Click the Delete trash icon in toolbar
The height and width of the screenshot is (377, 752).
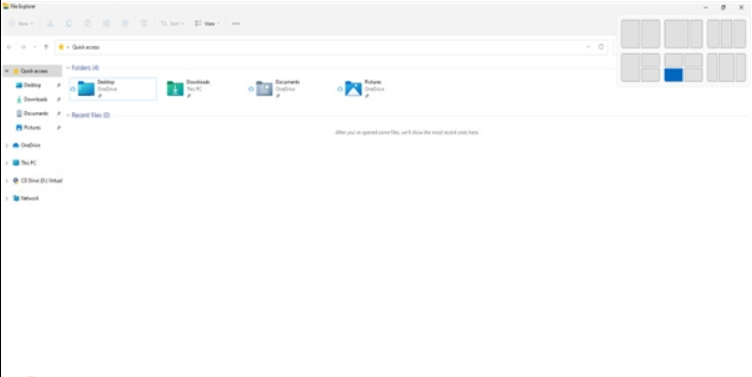click(x=144, y=24)
